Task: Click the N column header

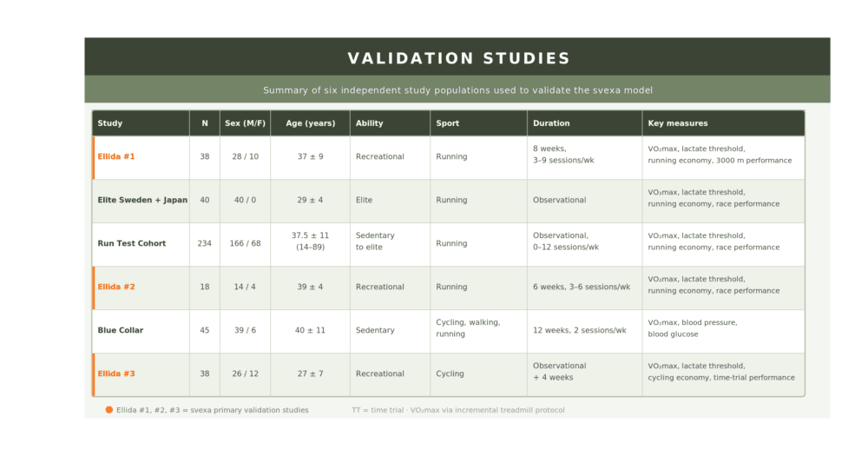Action: point(205,123)
